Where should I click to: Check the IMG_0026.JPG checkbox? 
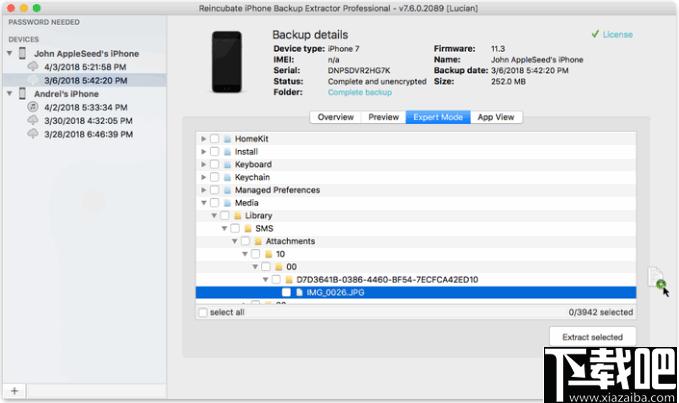pyautogui.click(x=286, y=292)
